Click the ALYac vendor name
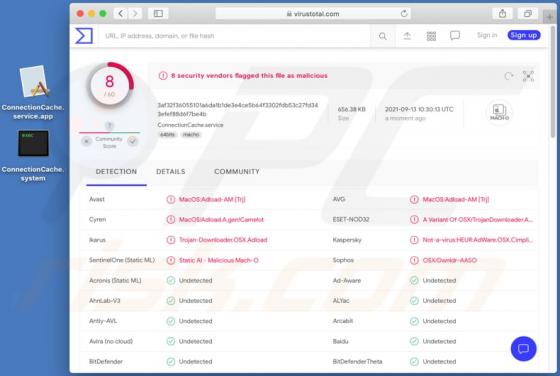 click(x=341, y=301)
